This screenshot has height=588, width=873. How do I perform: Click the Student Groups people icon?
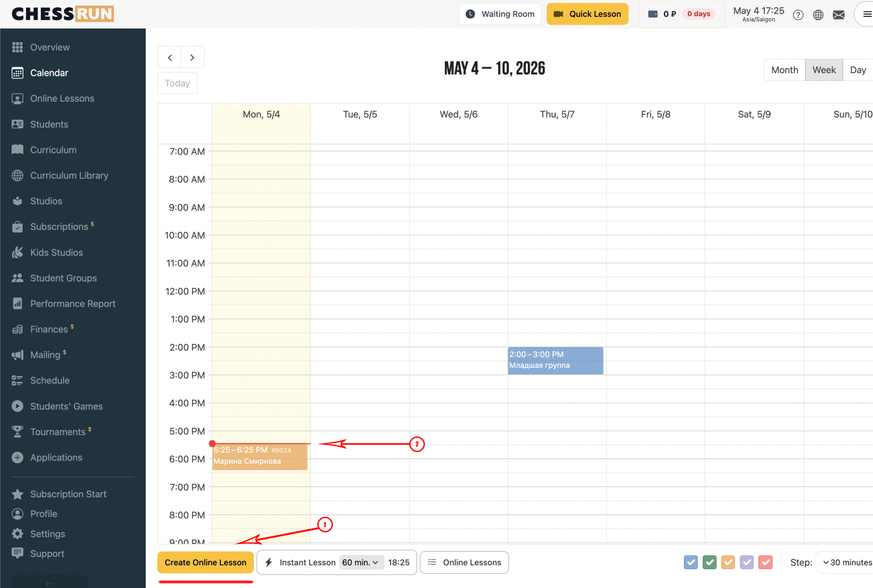tap(17, 278)
